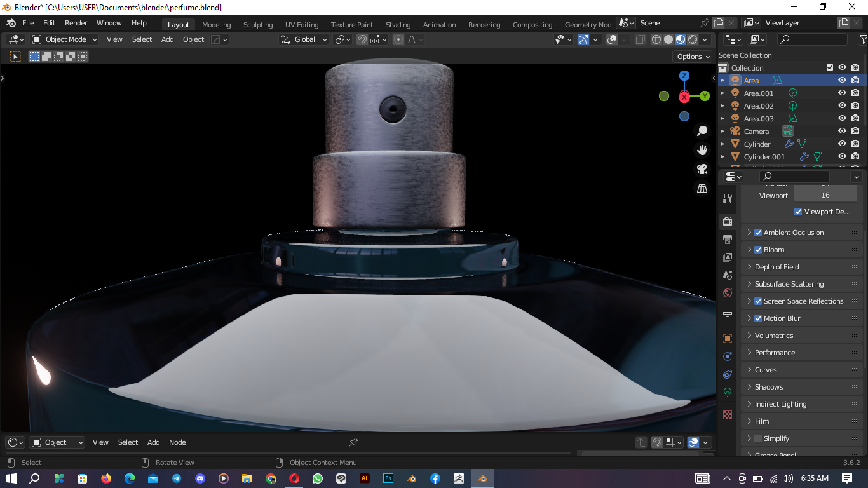Disable Cylinder in renders camera icon

[855, 144]
